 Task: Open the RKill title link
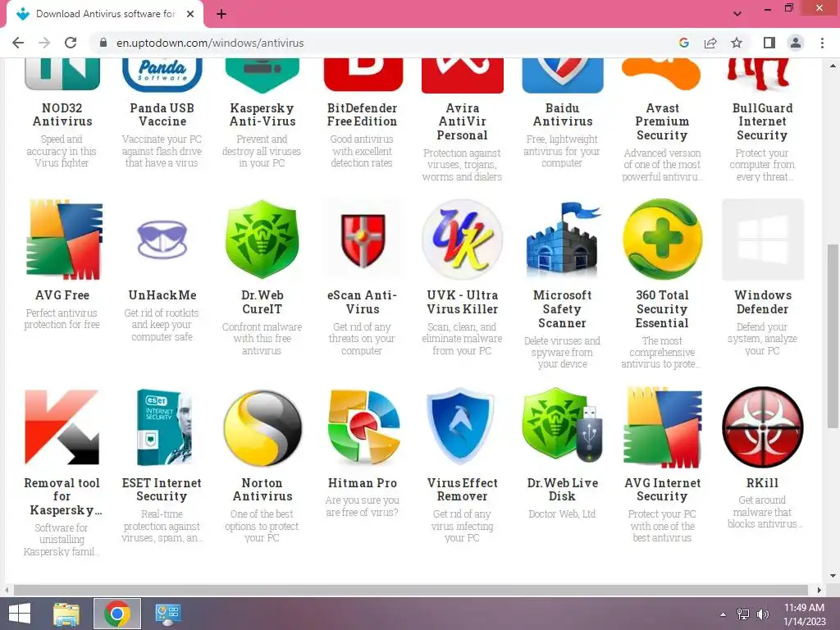[762, 483]
